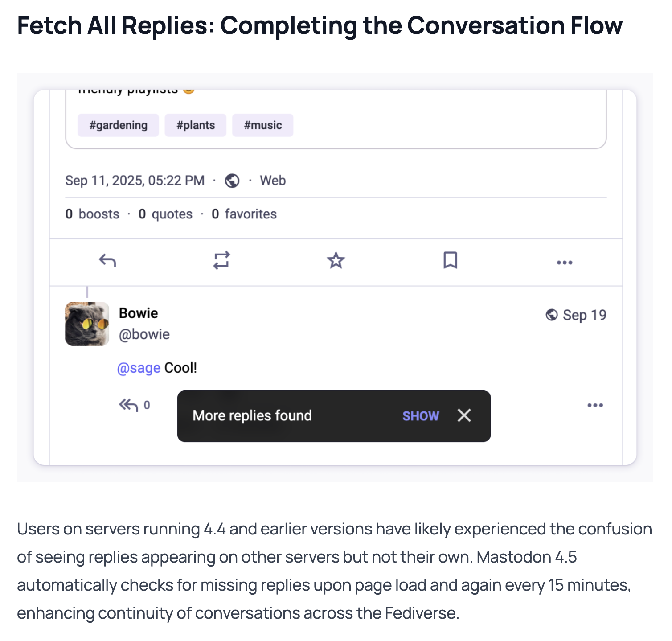Dismiss the More replies found toast

pos(464,416)
